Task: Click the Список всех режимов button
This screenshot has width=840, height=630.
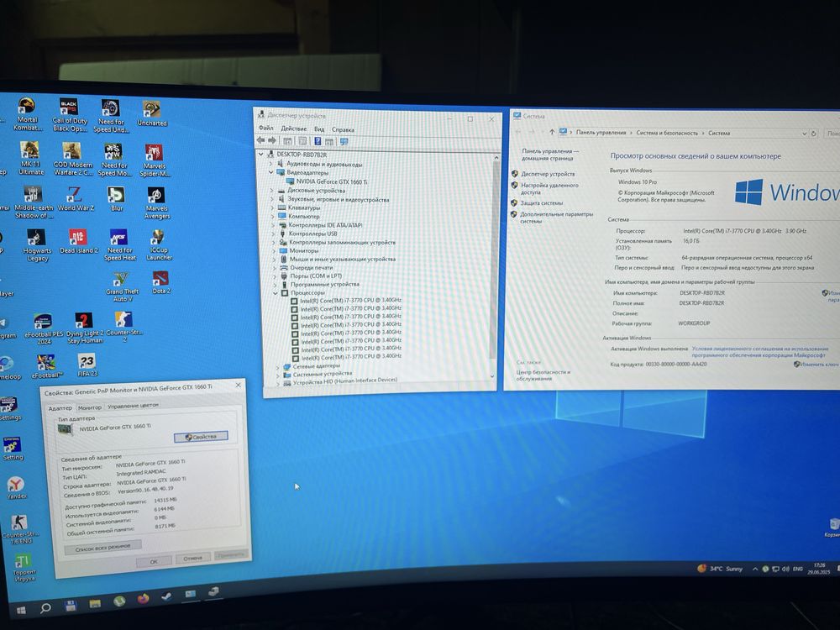Action: (102, 547)
